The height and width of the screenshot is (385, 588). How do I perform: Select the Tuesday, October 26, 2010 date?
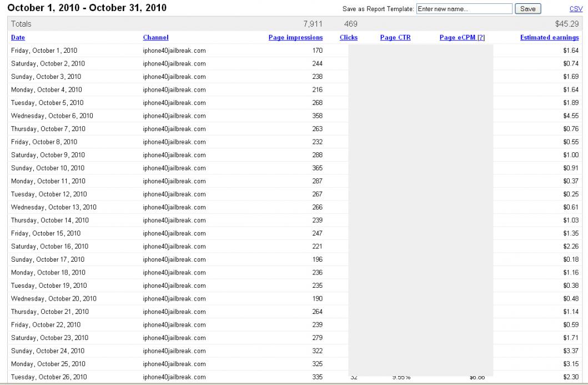(49, 377)
